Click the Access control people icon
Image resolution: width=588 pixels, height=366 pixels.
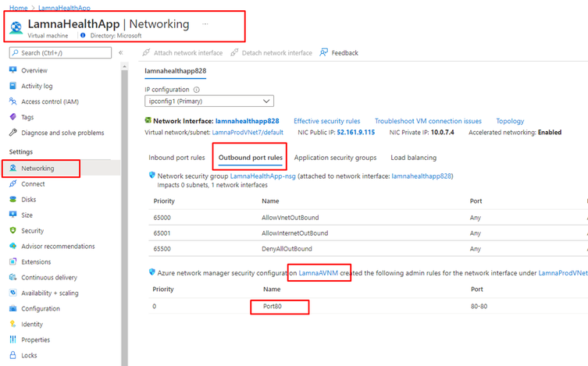[x=12, y=101]
